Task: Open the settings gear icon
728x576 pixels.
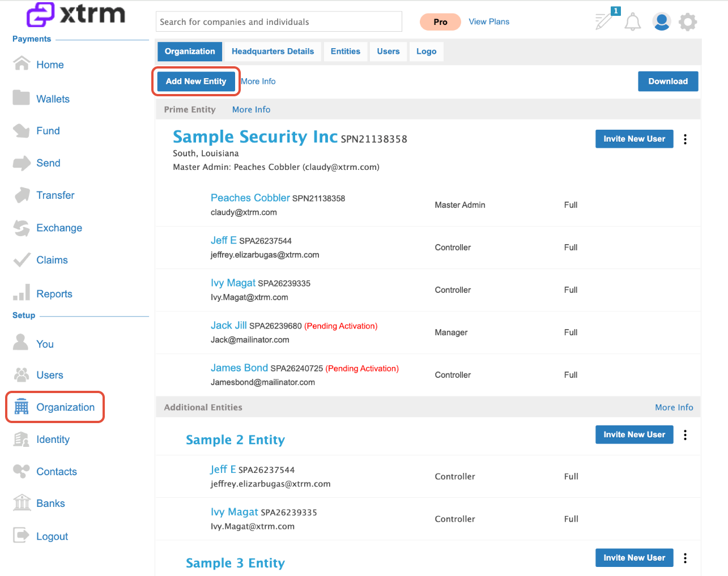Action: coord(688,22)
